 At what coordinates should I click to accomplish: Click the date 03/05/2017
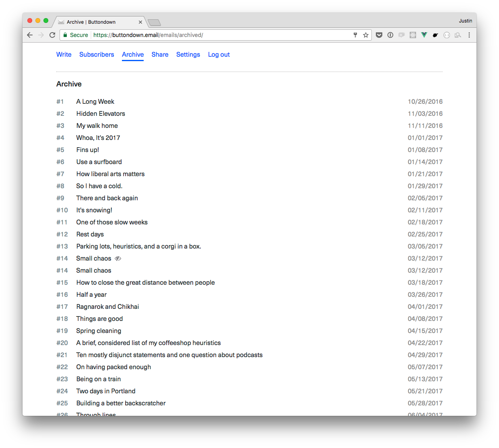tap(425, 246)
